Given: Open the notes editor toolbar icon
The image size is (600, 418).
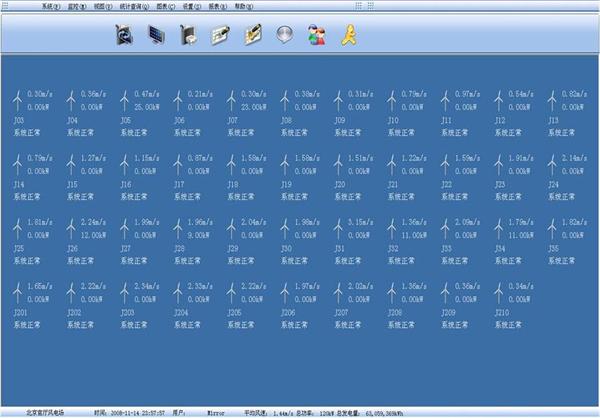Looking at the screenshot, I should pyautogui.click(x=251, y=35).
